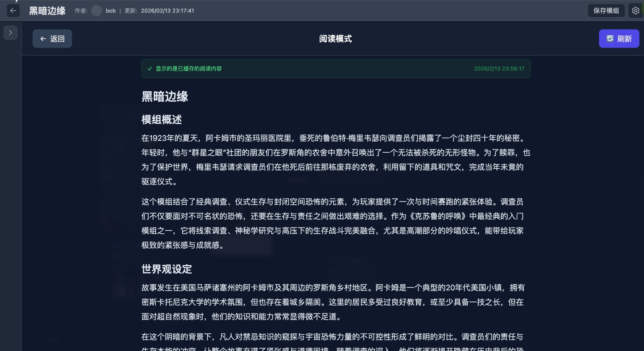
Task: Switch to 阅读模式 view
Action: pyautogui.click(x=336, y=39)
